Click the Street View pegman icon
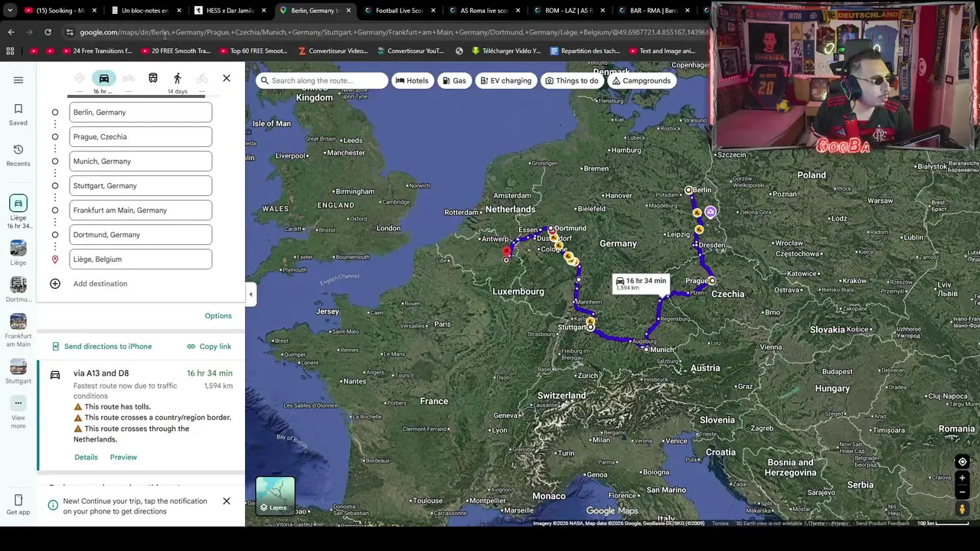This screenshot has width=980, height=551. [x=962, y=509]
